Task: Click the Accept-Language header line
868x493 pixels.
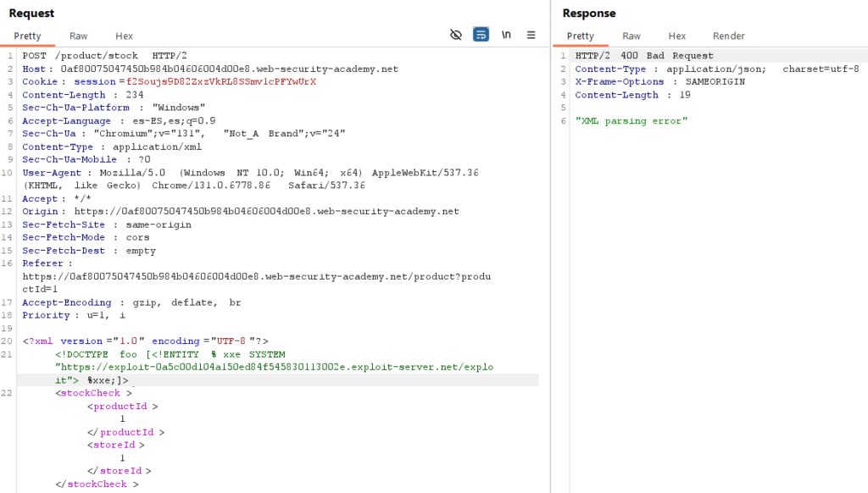Action: pyautogui.click(x=119, y=121)
